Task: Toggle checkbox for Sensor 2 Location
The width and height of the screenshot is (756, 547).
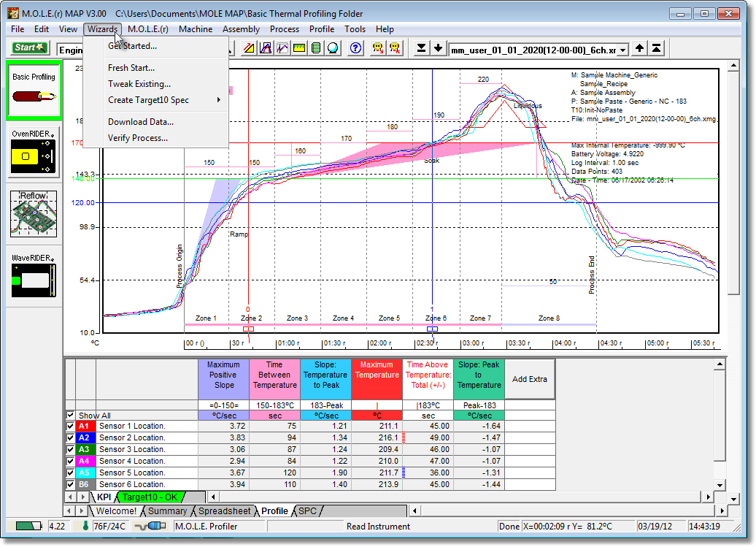Action: [x=70, y=437]
